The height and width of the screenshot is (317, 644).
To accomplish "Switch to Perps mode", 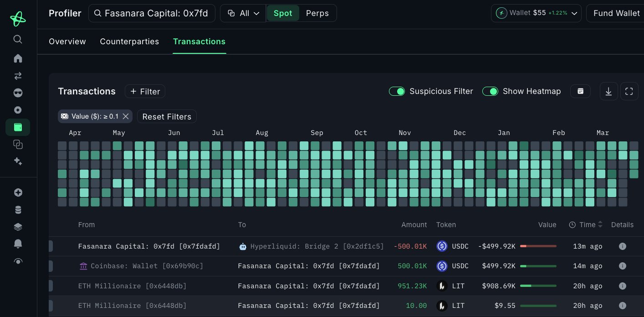I will tap(317, 13).
